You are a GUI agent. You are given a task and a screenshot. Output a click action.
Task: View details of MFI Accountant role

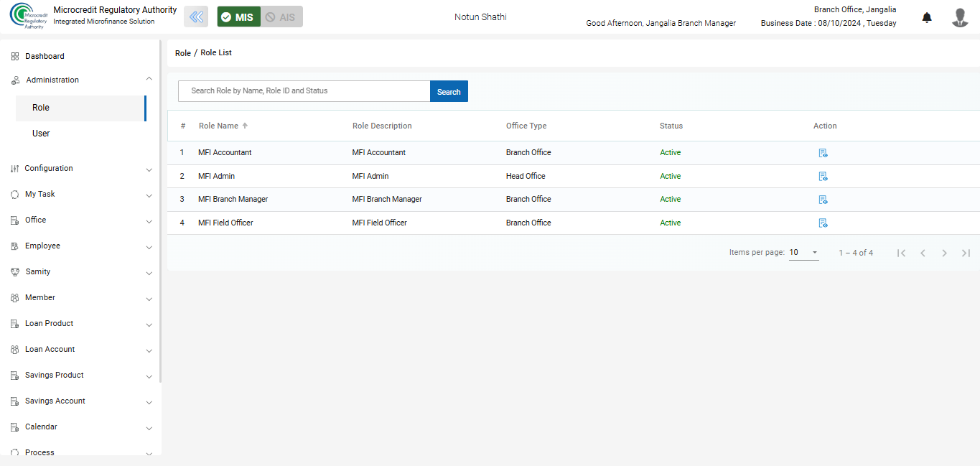823,153
